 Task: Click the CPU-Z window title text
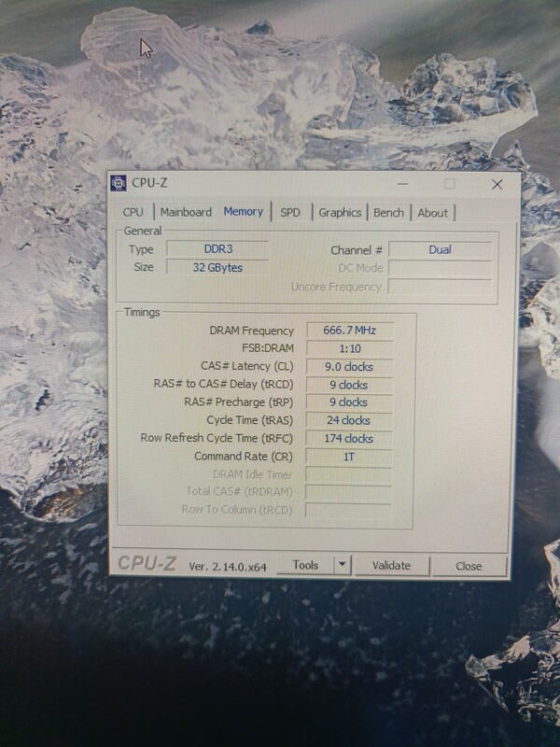click(149, 182)
